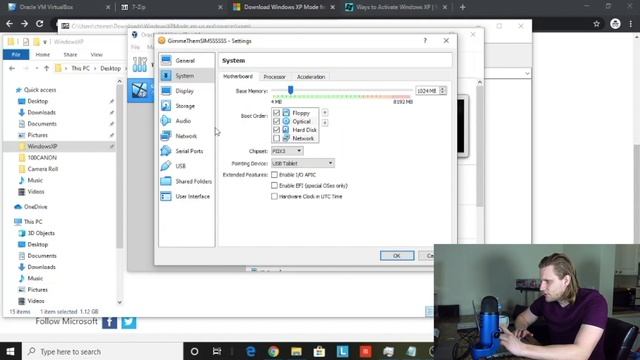This screenshot has height=360, width=640.
Task: Open the Network settings category
Action: [187, 136]
